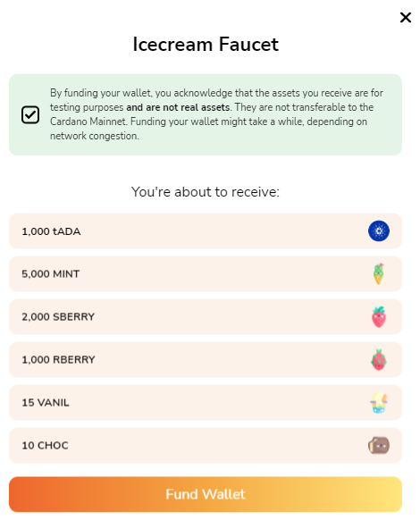Select the 2,000 SBERRY row label
This screenshot has height=528, width=420.
click(x=58, y=317)
